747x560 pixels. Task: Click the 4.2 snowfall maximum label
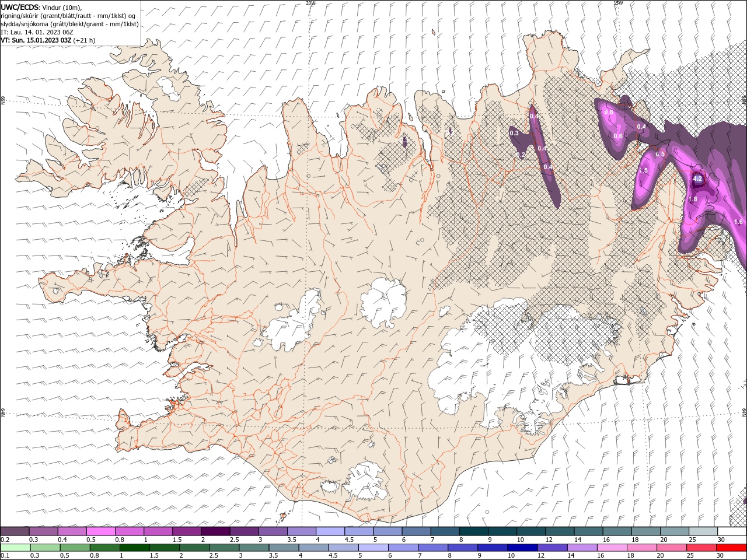pyautogui.click(x=697, y=178)
